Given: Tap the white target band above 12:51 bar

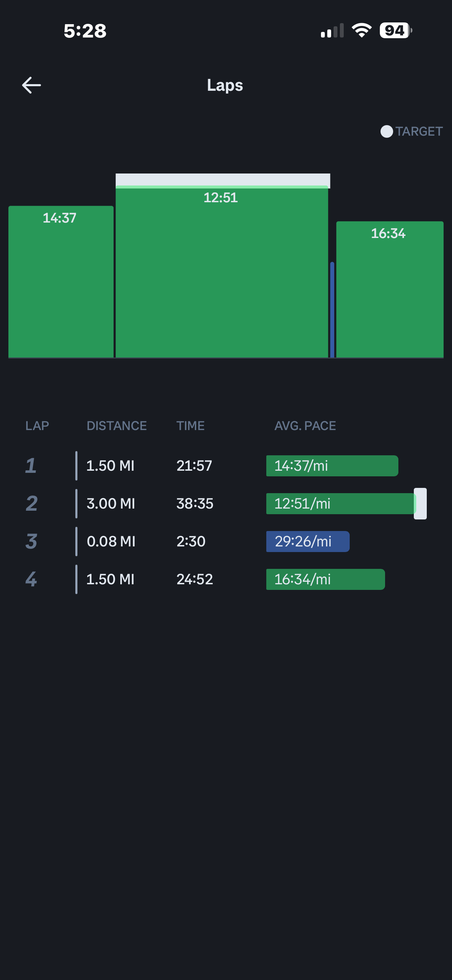Looking at the screenshot, I should tap(223, 180).
